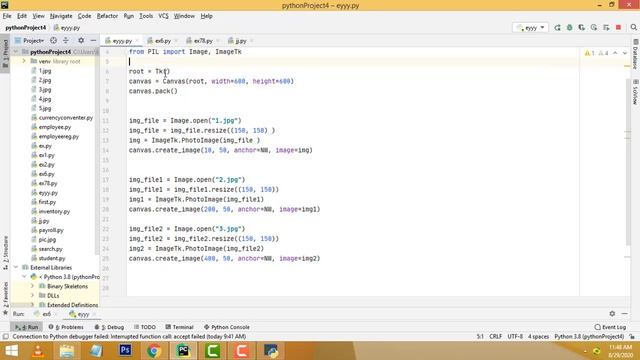Open the Event Log
The height and width of the screenshot is (360, 640).
click(x=610, y=327)
